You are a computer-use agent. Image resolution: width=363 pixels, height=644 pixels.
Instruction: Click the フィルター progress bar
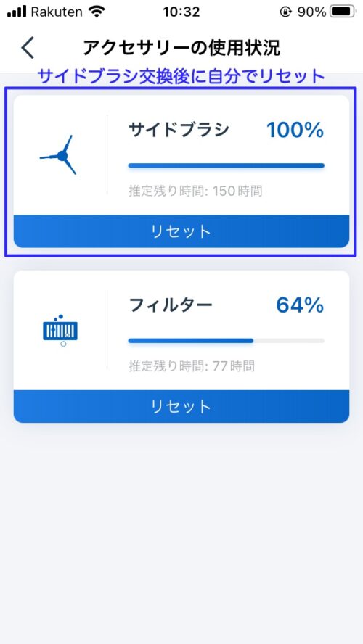[x=226, y=340]
